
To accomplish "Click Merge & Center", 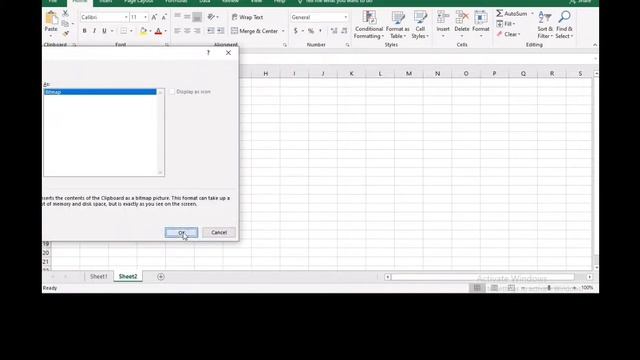I will 254,31.
